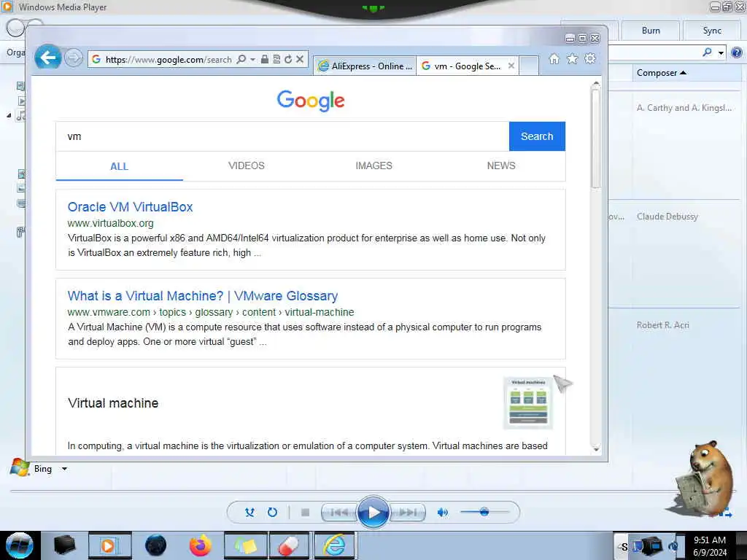Refresh the page with the reload icon
This screenshot has width=747, height=560.
(x=288, y=59)
